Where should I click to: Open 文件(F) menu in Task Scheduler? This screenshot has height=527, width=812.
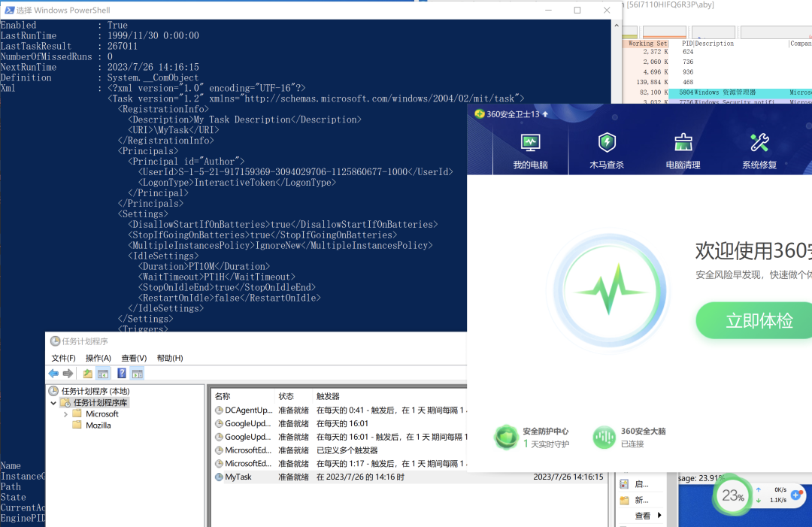point(63,359)
